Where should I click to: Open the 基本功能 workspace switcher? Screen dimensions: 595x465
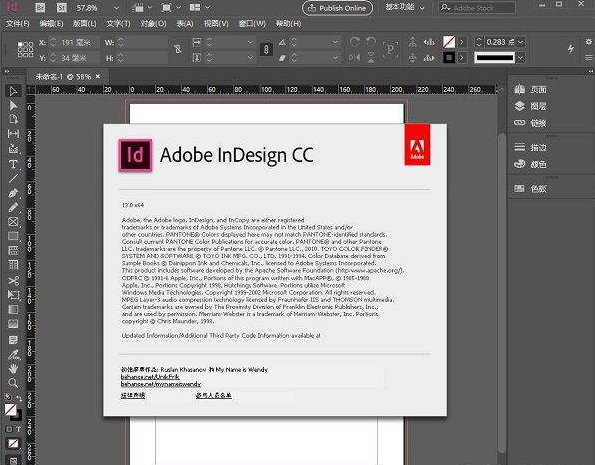(405, 7)
